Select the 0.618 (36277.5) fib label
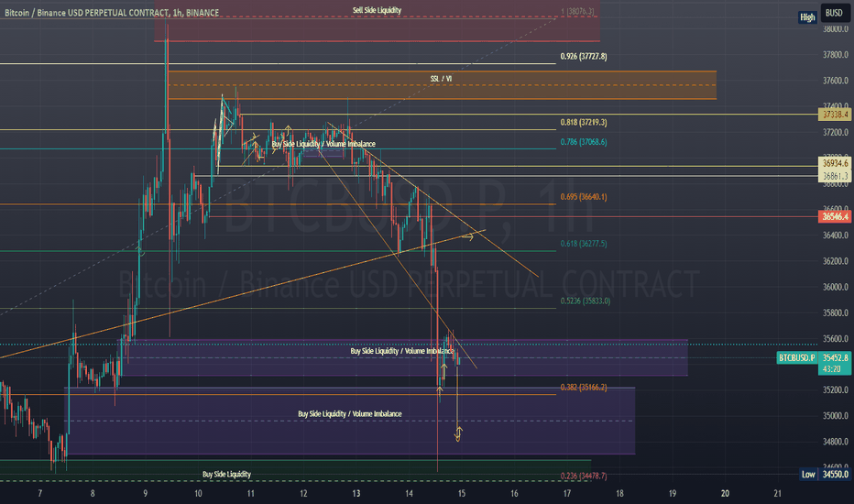The width and height of the screenshot is (854, 504). pyautogui.click(x=584, y=244)
